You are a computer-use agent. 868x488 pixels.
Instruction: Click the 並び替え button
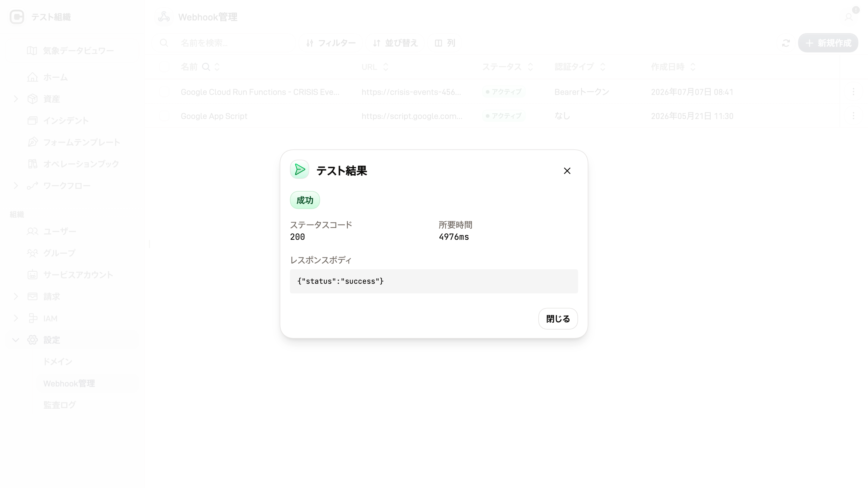click(395, 43)
